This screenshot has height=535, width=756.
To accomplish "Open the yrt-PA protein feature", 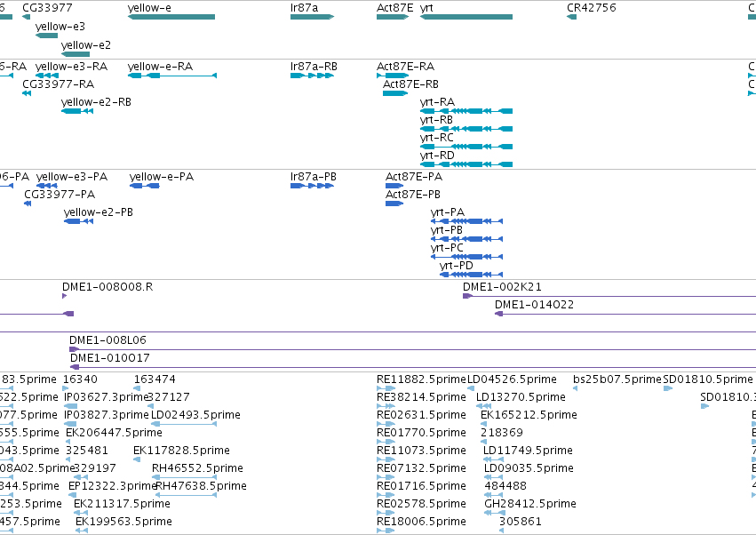I will click(x=466, y=221).
